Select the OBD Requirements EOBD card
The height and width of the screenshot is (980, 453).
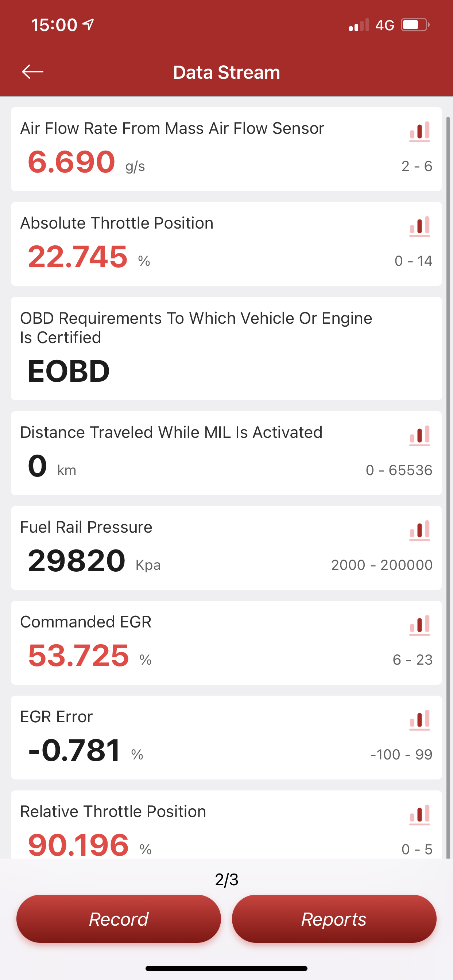click(x=226, y=349)
